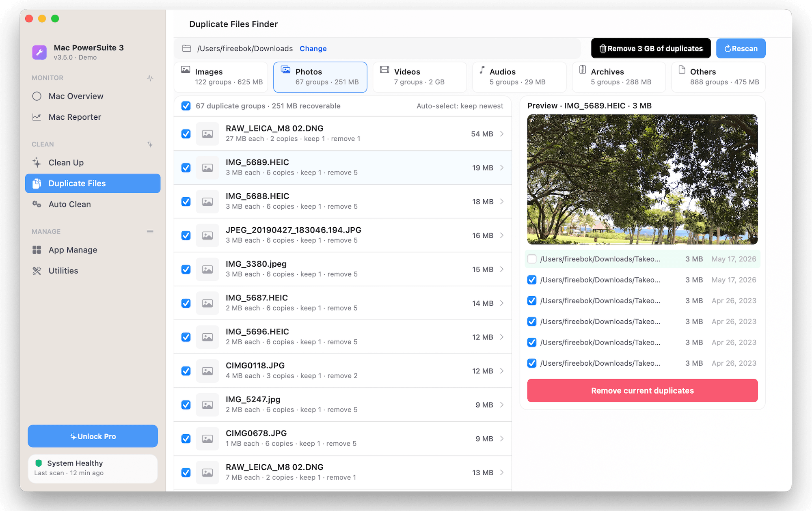The height and width of the screenshot is (511, 812).
Task: Uncheck the IMG_5696.HEIC group checkbox
Action: [186, 337]
